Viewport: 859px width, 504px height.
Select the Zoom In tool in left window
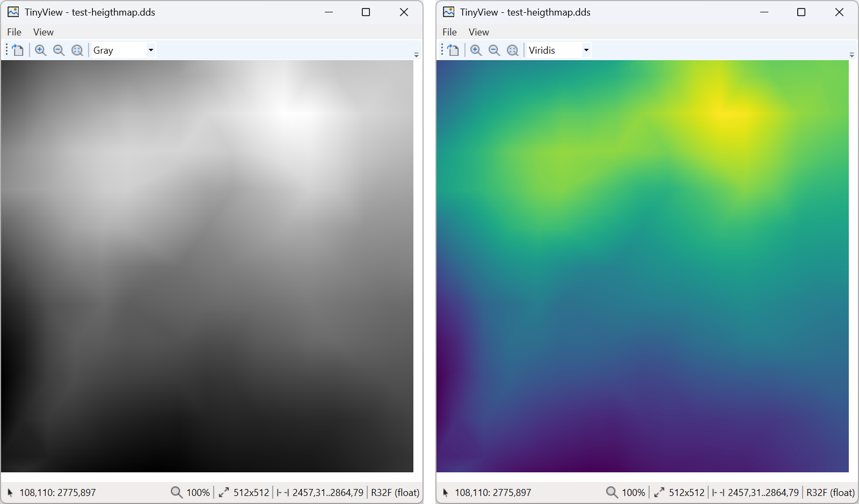[x=40, y=49]
